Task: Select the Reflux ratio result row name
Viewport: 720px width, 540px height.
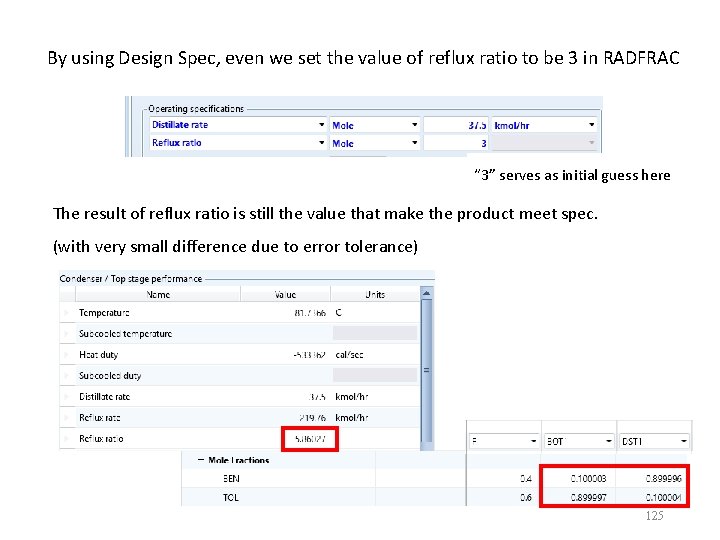Action: (x=101, y=439)
